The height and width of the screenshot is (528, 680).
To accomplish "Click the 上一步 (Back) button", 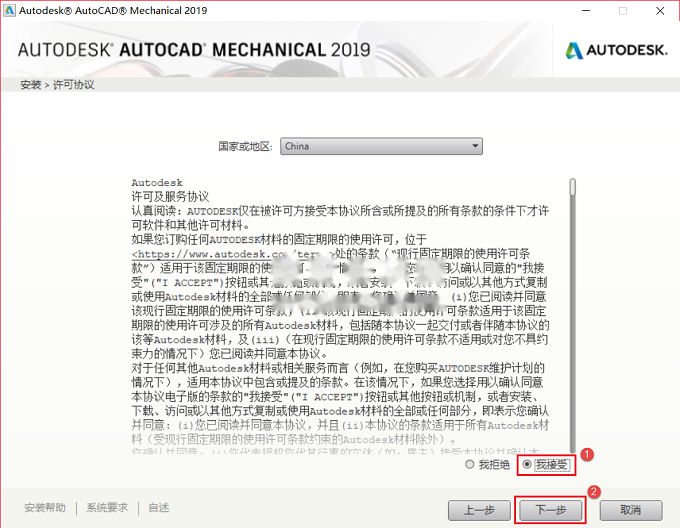I will point(479,510).
